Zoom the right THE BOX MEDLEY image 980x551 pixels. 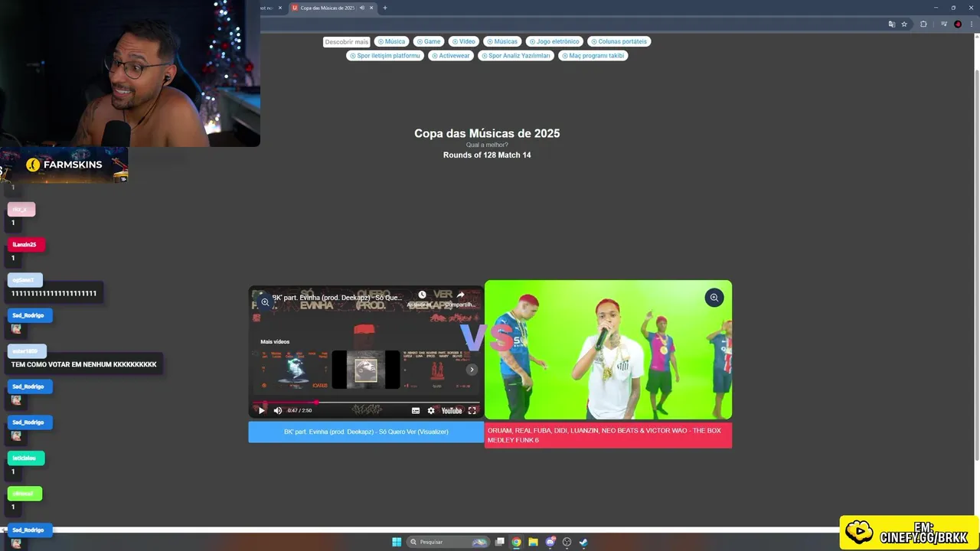(x=714, y=298)
